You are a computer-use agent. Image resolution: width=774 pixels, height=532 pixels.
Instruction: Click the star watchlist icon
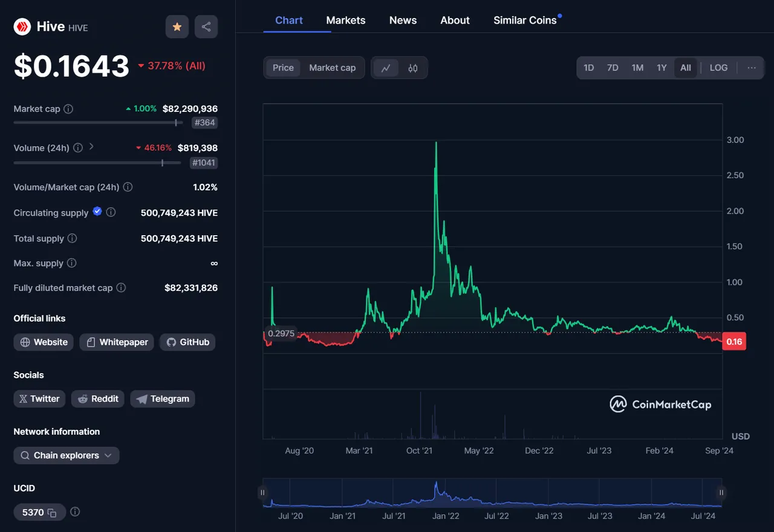[177, 27]
